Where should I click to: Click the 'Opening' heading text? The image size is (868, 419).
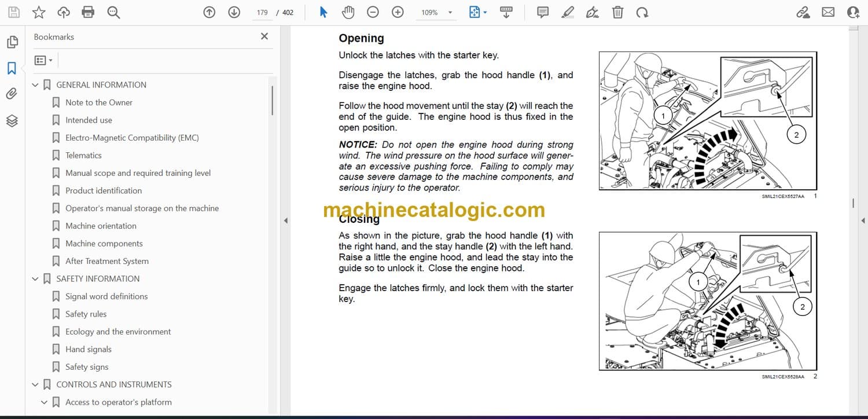[x=361, y=38]
